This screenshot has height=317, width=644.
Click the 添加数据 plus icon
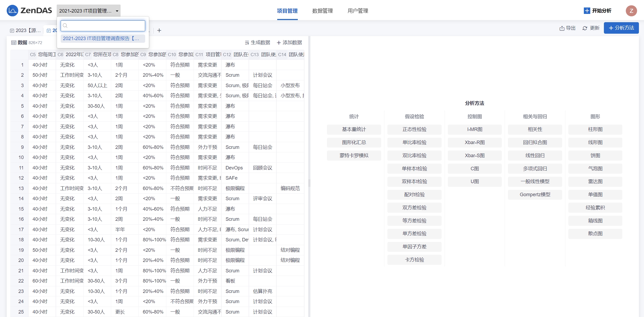click(x=279, y=43)
